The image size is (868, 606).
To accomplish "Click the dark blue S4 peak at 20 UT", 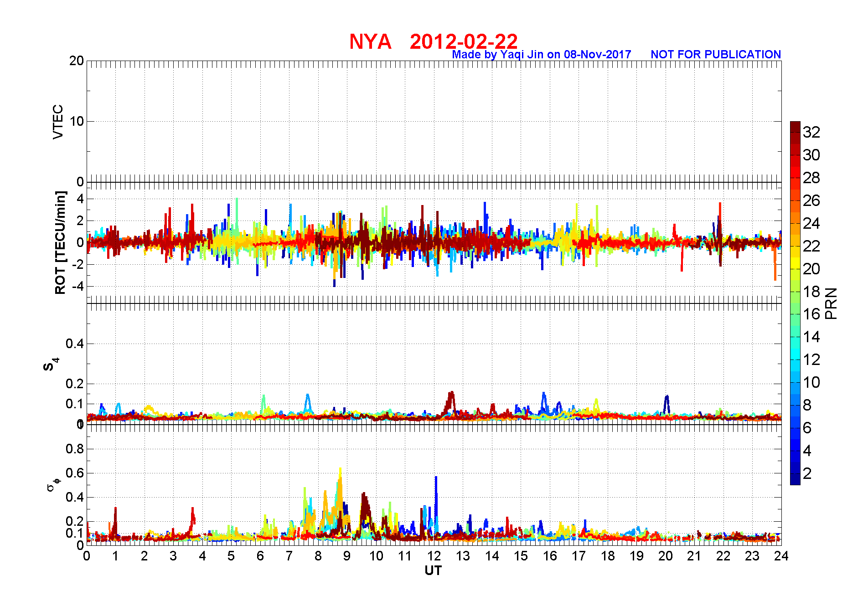I will pos(666,405).
